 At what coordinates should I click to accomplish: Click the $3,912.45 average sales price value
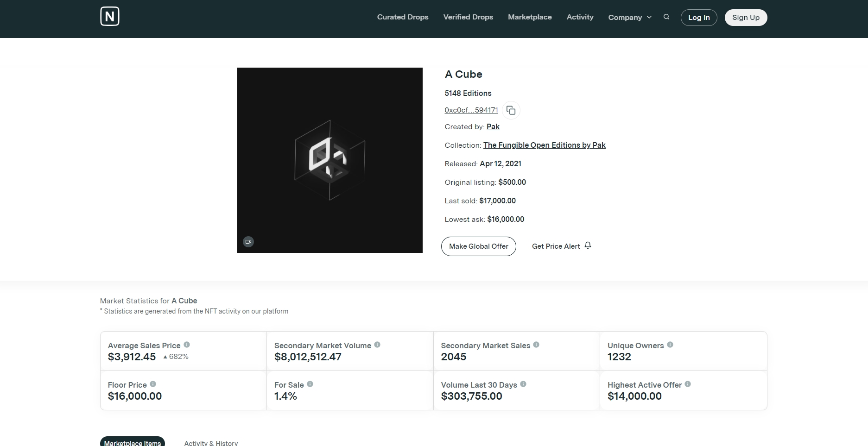(132, 357)
